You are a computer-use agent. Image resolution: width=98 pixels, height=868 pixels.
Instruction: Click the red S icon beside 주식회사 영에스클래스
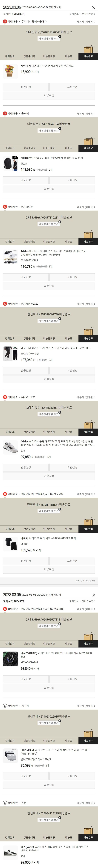point(5,22)
